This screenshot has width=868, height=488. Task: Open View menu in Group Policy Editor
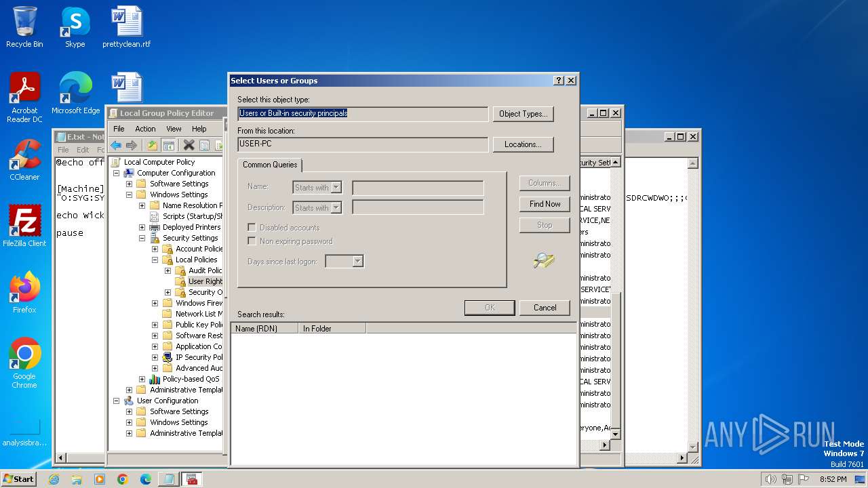coord(174,129)
